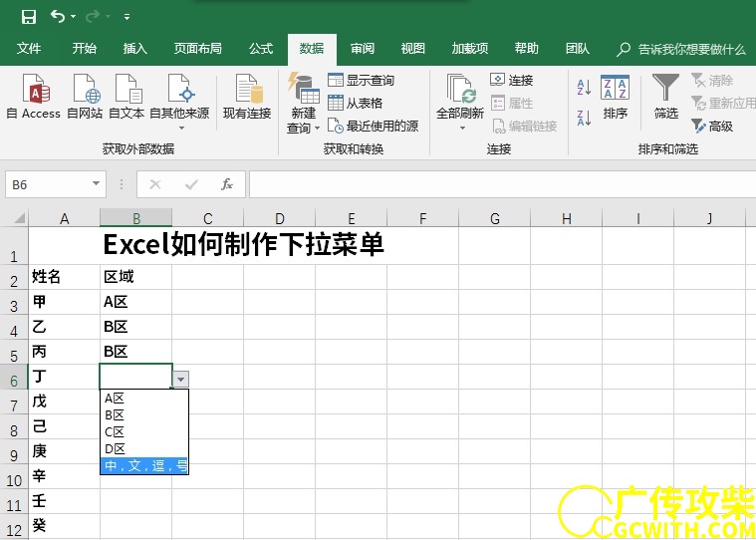This screenshot has width=756, height=540.
Task: Switch to the 审阅 ribbon tab
Action: pyautogui.click(x=363, y=48)
